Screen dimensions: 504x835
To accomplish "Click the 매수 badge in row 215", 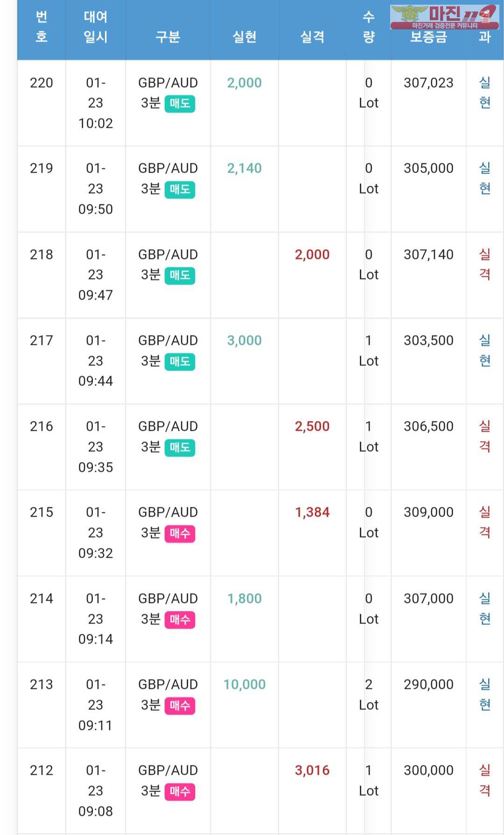I will click(180, 533).
